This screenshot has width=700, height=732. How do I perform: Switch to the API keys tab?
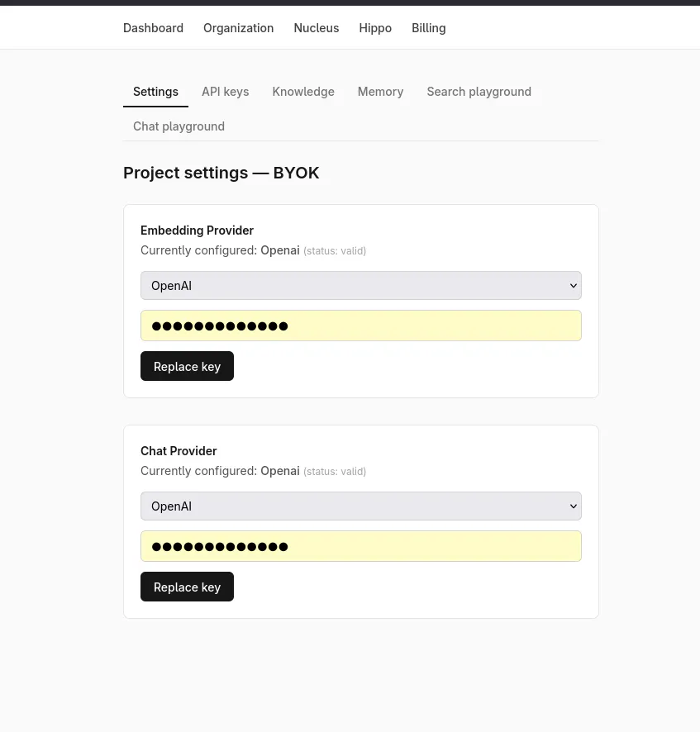[x=225, y=92]
